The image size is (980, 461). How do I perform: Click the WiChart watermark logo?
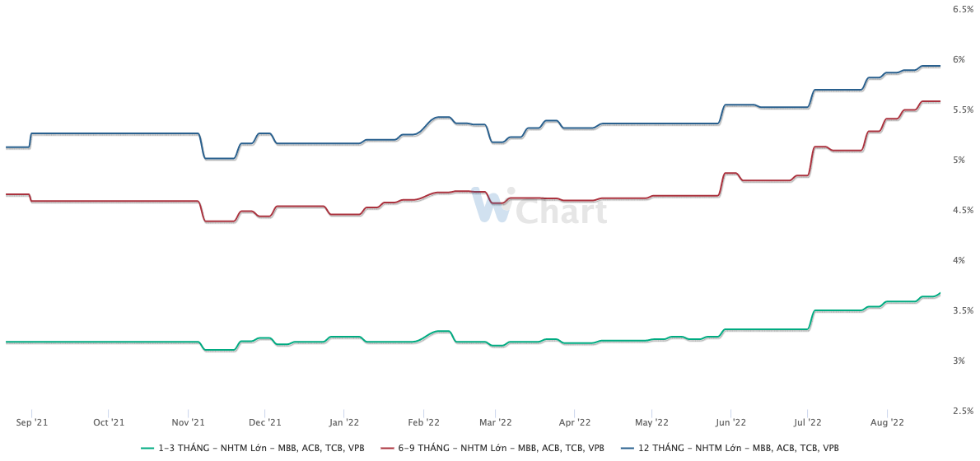[x=539, y=208]
